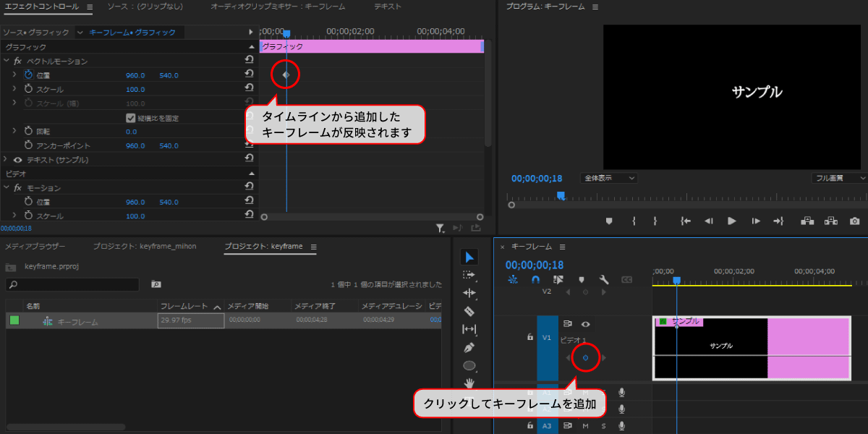The height and width of the screenshot is (434, 868).
Task: Click the Project panel horizontal scrollbar
Action: [65, 427]
